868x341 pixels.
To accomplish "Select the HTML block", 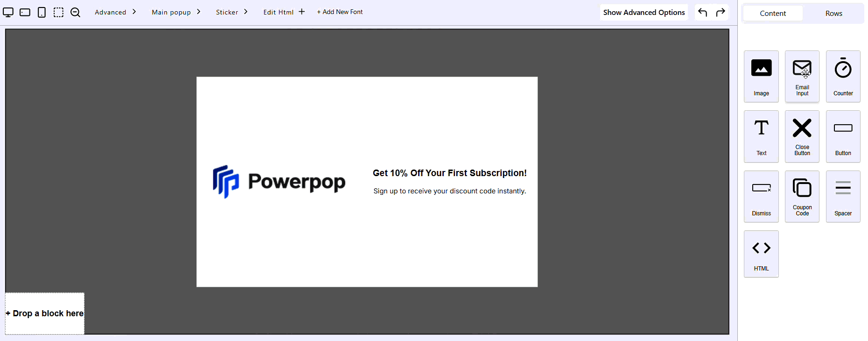I will tap(761, 254).
